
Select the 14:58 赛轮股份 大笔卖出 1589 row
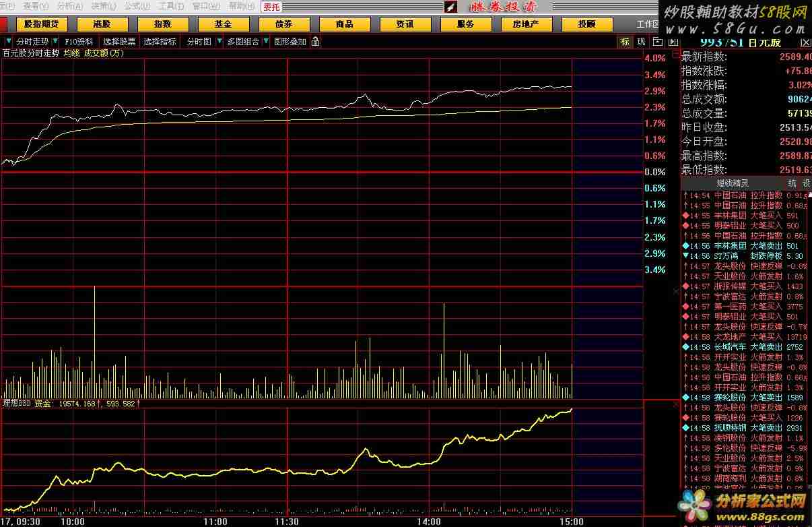click(746, 398)
